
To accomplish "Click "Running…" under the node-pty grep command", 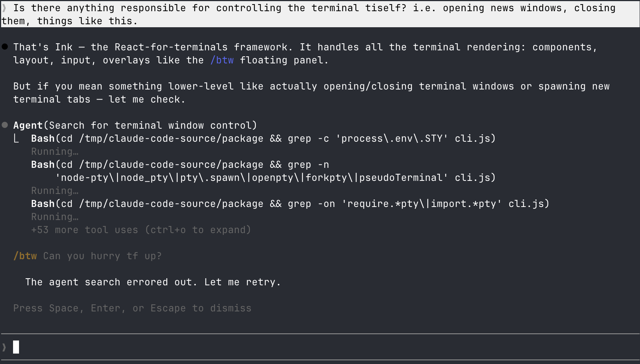I will 55,191.
